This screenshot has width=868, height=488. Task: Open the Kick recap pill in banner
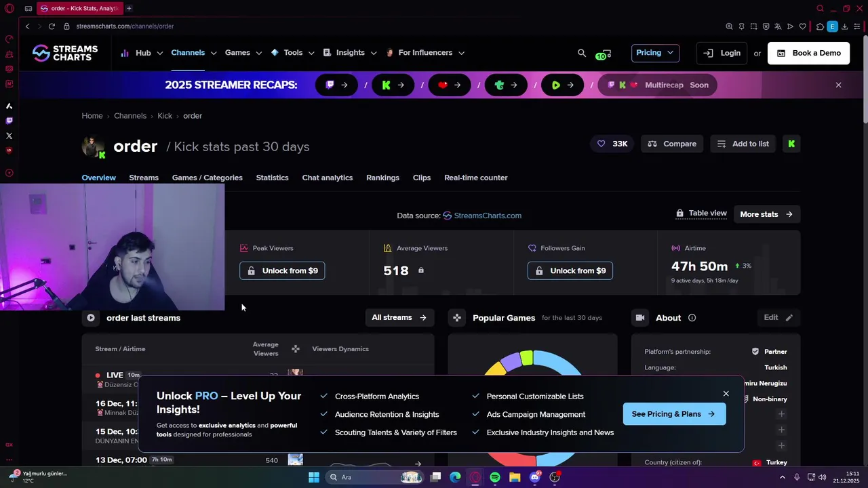point(393,85)
